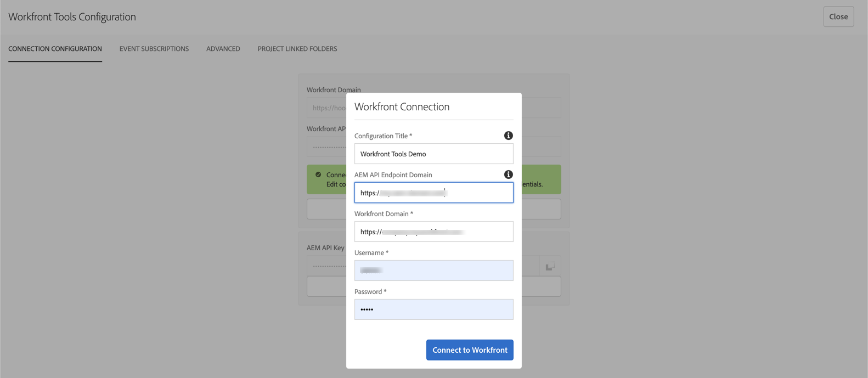Viewport: 868px width, 378px height.
Task: Click the green connection status banner
Action: click(x=540, y=179)
